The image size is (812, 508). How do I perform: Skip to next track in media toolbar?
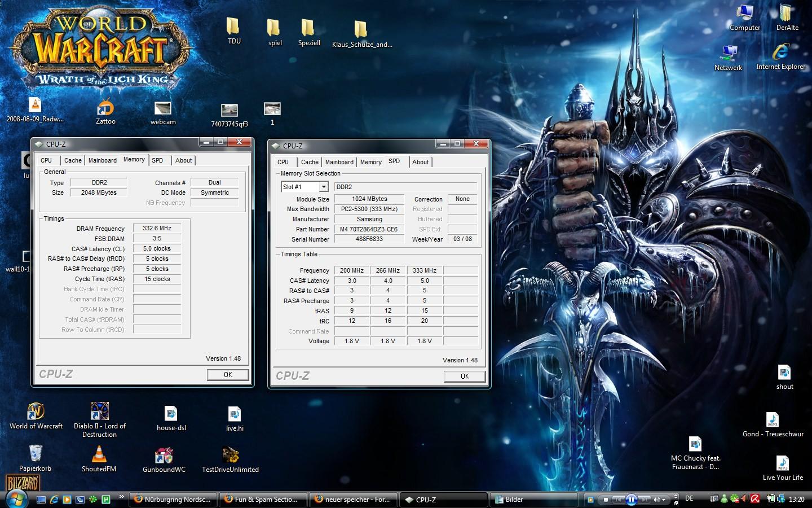pos(644,500)
